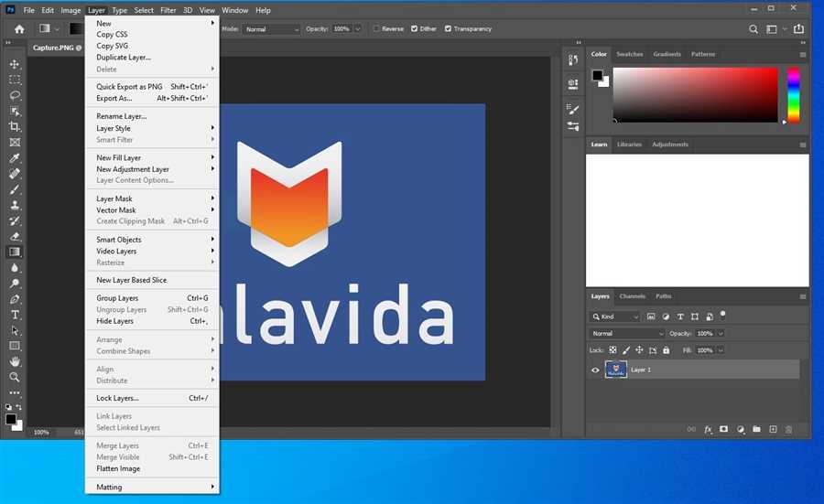The image size is (824, 504).
Task: Toggle the Dither checkbox
Action: tap(414, 29)
